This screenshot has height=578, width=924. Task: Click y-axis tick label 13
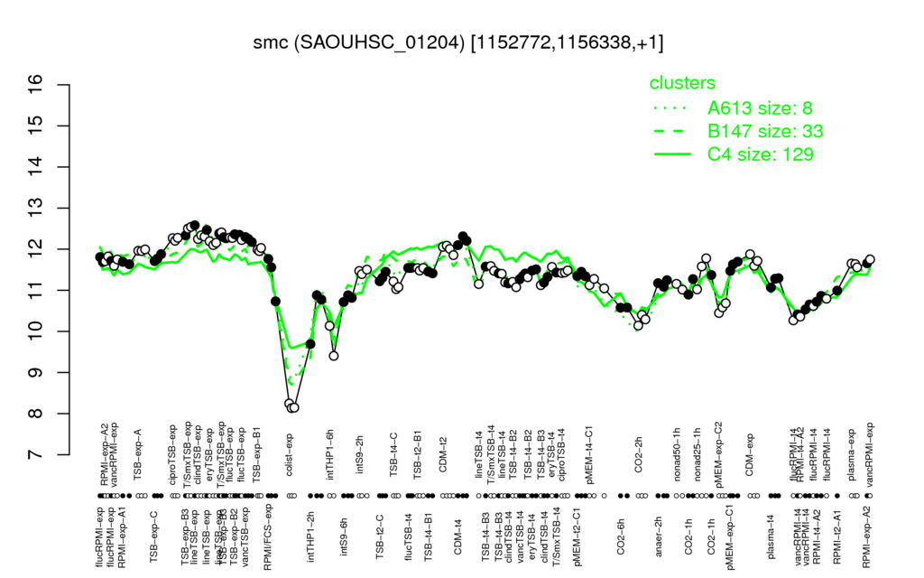click(x=35, y=209)
